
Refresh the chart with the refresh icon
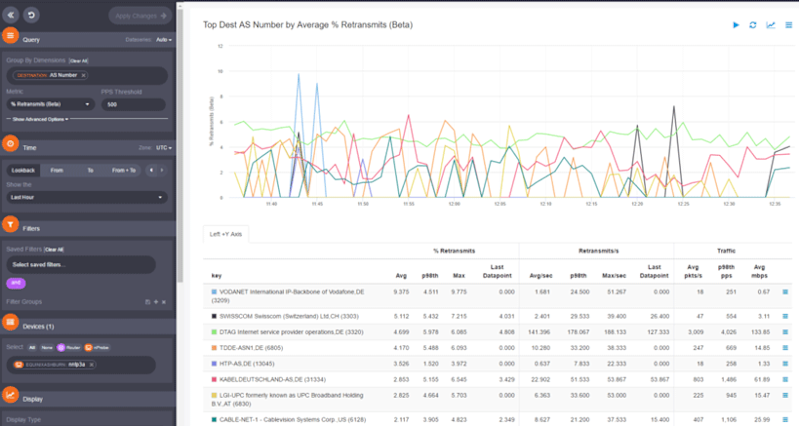pos(753,25)
